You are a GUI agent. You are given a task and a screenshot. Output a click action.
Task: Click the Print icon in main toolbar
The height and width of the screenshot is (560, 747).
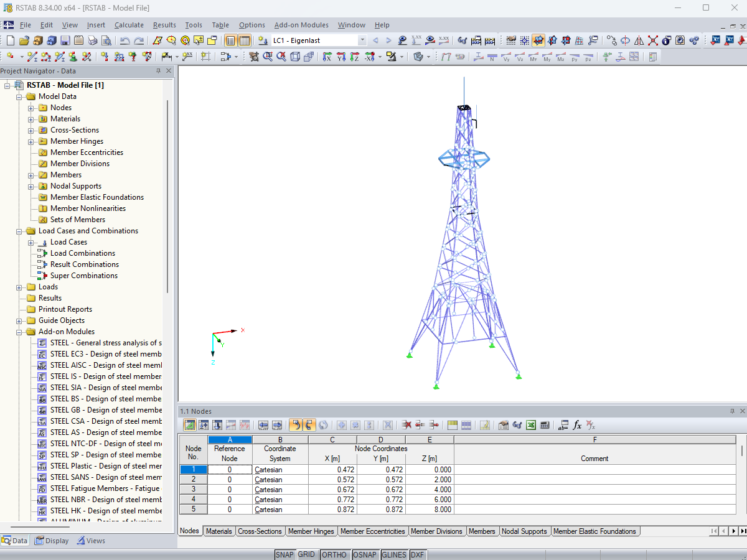click(93, 40)
